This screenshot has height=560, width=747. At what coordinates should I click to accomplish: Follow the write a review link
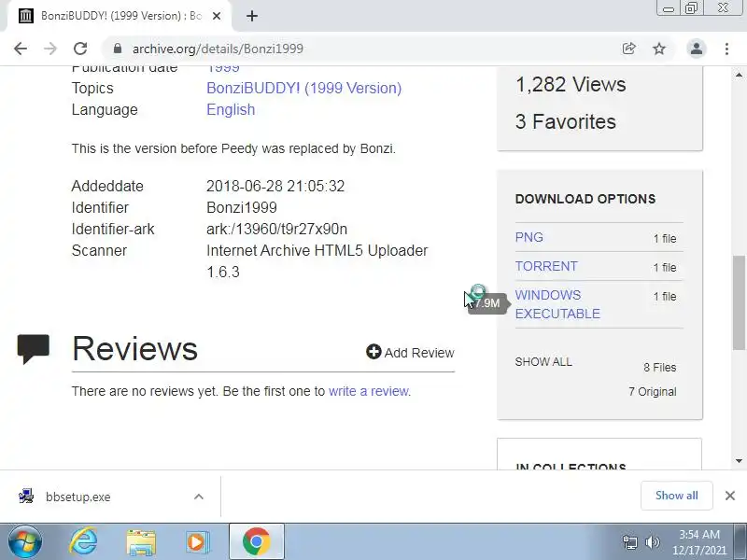tap(369, 391)
